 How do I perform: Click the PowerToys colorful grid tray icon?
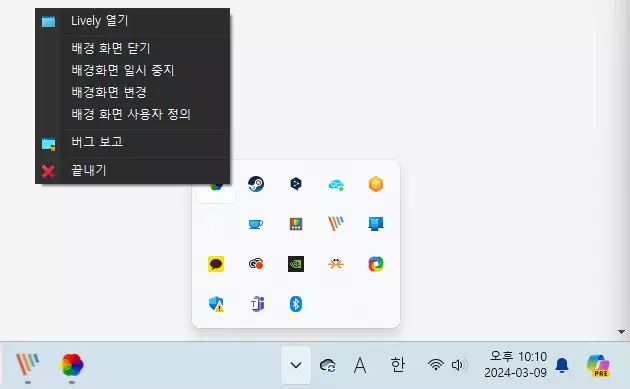click(296, 224)
